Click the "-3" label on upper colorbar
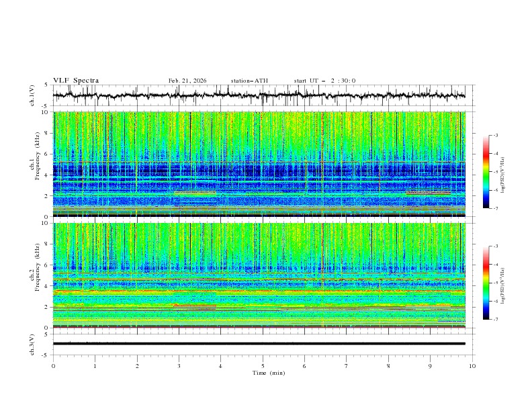 [x=496, y=135]
